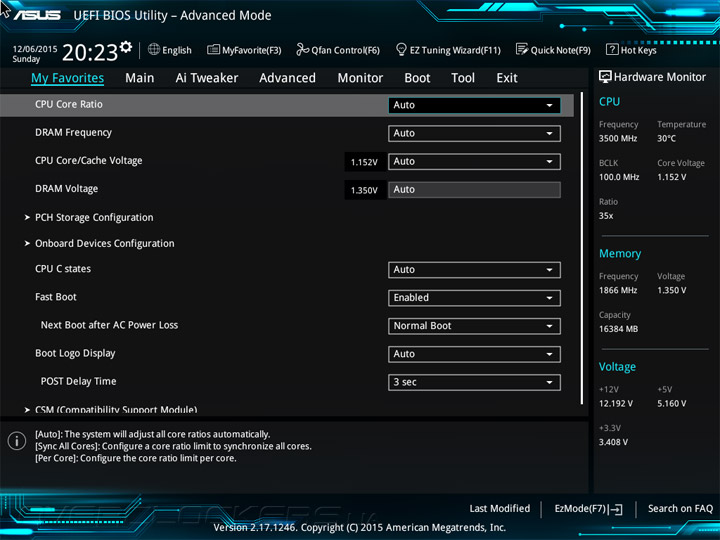Viewport: 720px width, 540px height.
Task: Click Last Modified
Action: click(500, 509)
